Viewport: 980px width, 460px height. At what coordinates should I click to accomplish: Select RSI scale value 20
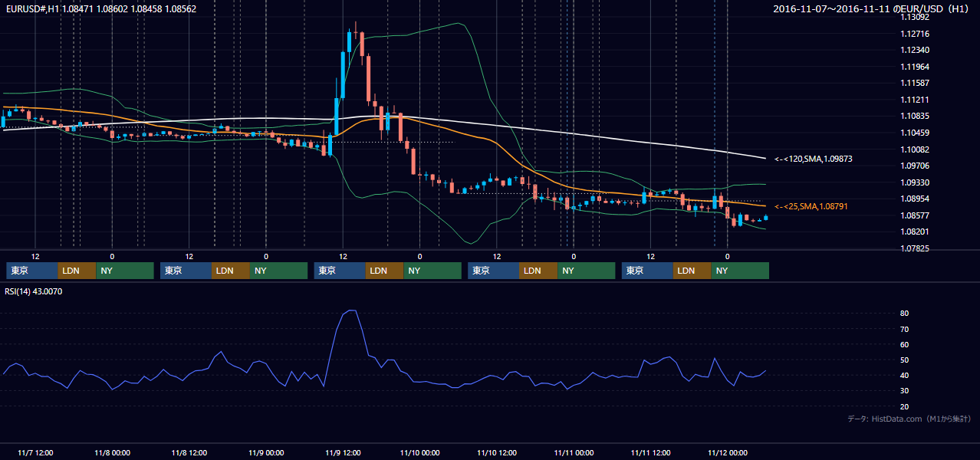tap(905, 407)
